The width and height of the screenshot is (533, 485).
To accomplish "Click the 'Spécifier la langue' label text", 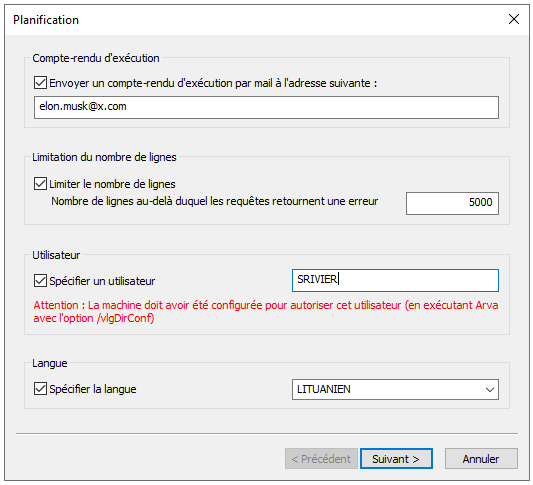I will coord(93,389).
